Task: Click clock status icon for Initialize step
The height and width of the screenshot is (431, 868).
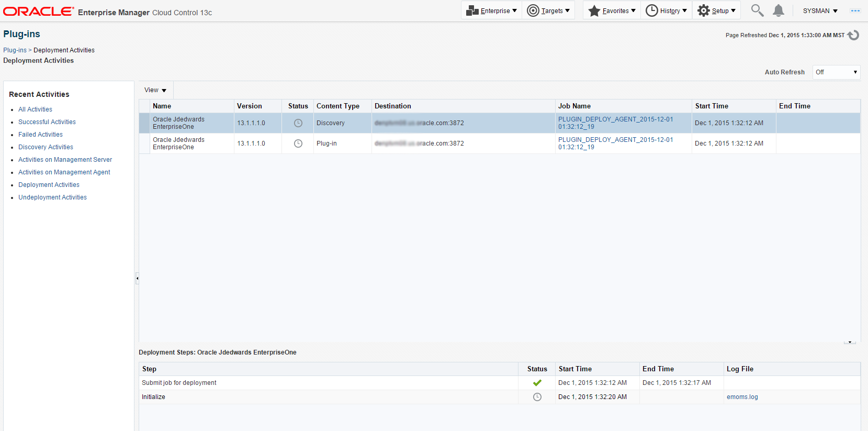Action: pyautogui.click(x=537, y=397)
